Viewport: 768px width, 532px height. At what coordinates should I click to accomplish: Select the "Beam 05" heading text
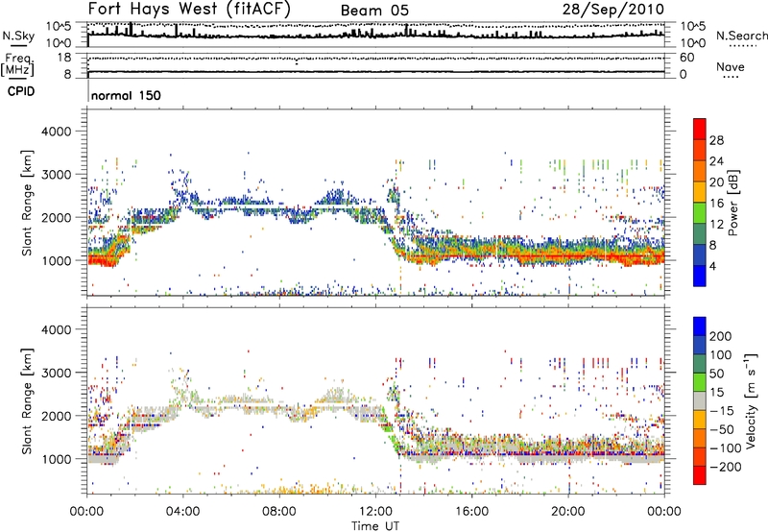374,11
